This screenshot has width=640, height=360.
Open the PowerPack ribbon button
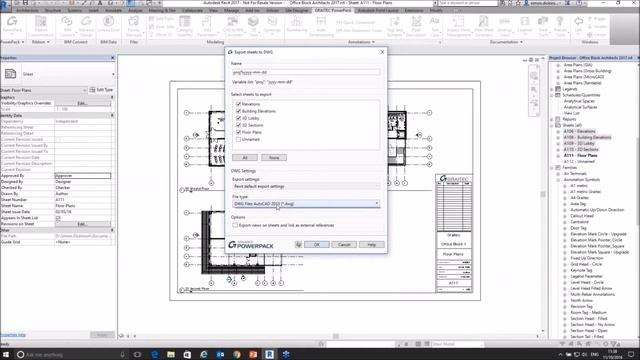point(12,25)
